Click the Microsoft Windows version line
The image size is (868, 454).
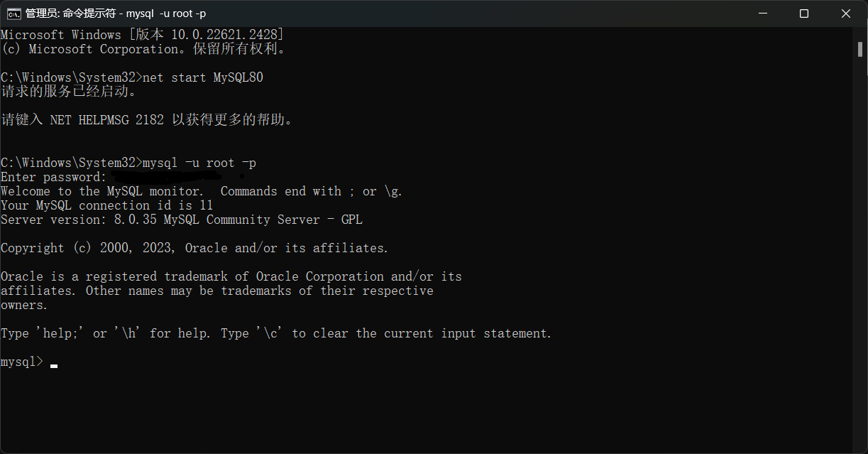point(142,35)
